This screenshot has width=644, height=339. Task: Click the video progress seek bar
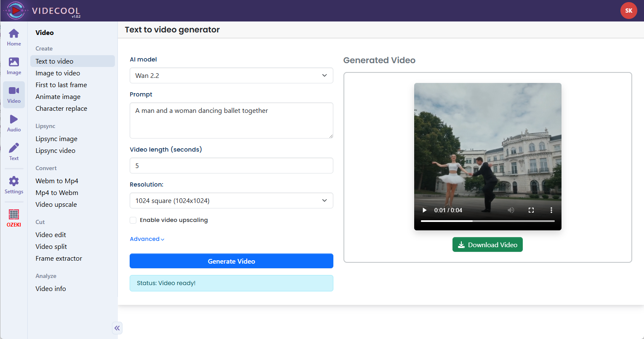point(487,221)
